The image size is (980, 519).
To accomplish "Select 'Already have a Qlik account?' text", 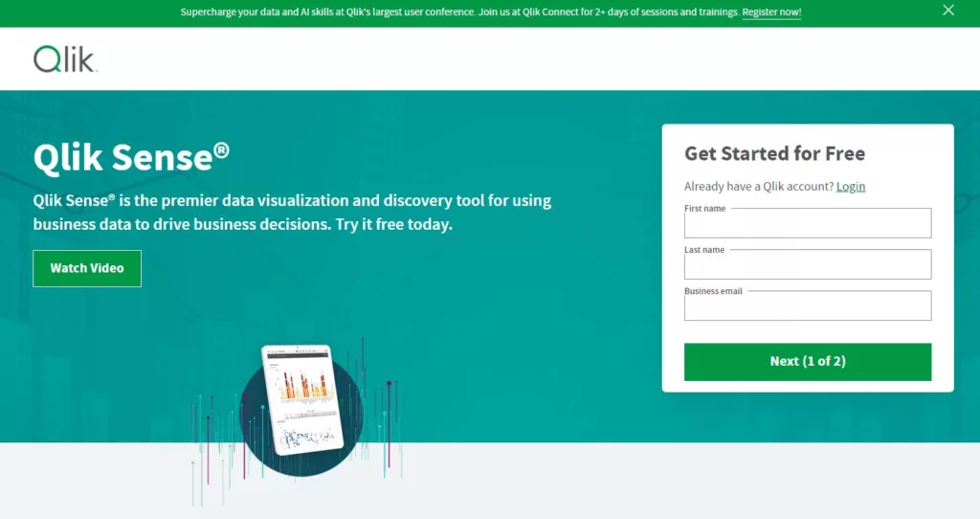I will point(759,187).
